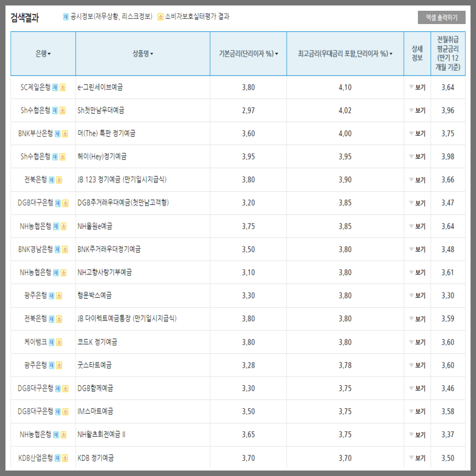
Task: Click the 재 icon next to 케이뱅크
Action: point(51,342)
